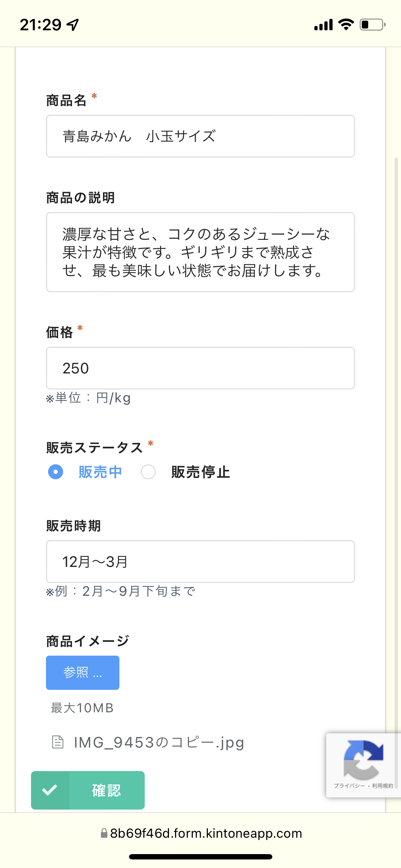Focus the 販売時期 field with 12月〜3月
The image size is (401, 868).
click(200, 562)
